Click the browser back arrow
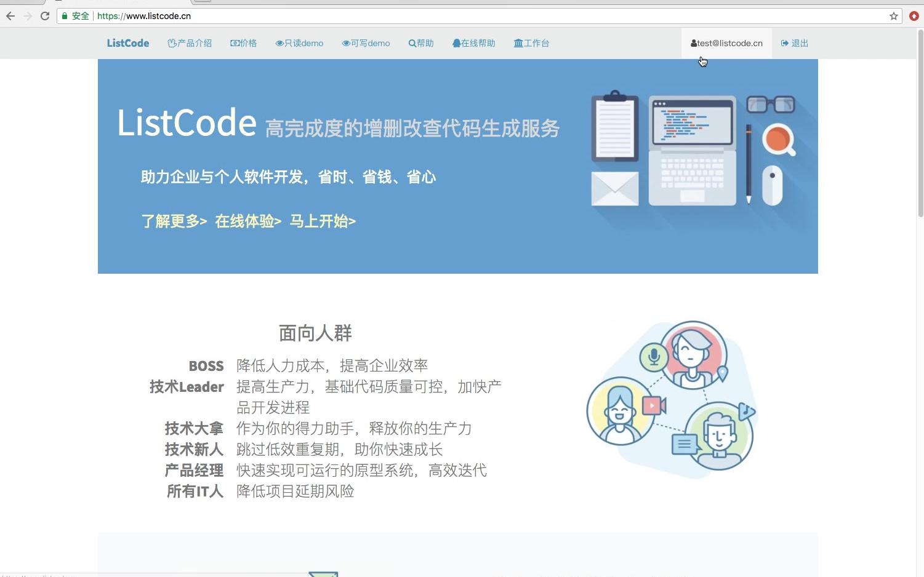Image resolution: width=924 pixels, height=577 pixels. [x=10, y=16]
